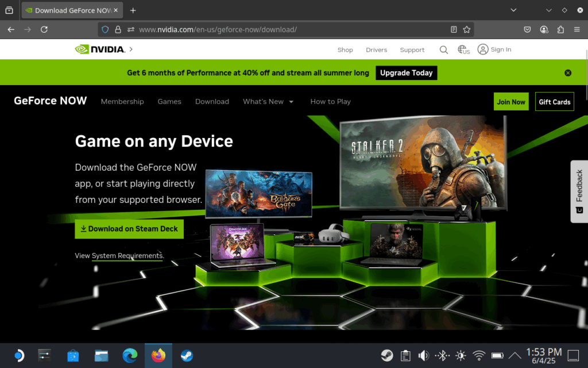
Task: Open the Extensions puzzle icon
Action: click(560, 29)
